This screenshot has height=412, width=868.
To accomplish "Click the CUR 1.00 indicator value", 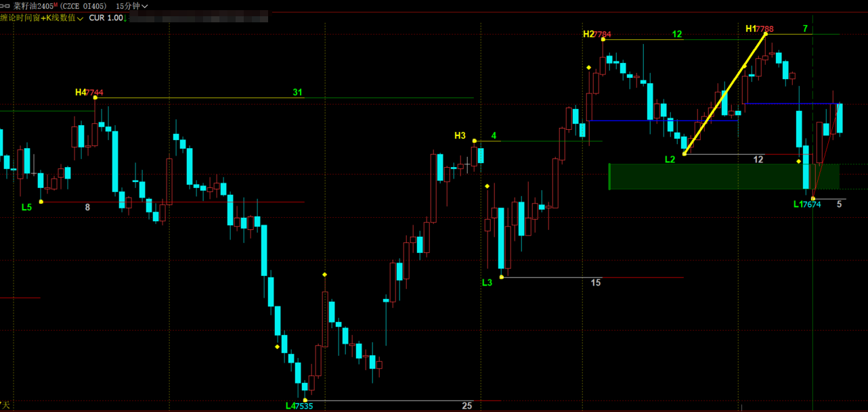I will 106,18.
